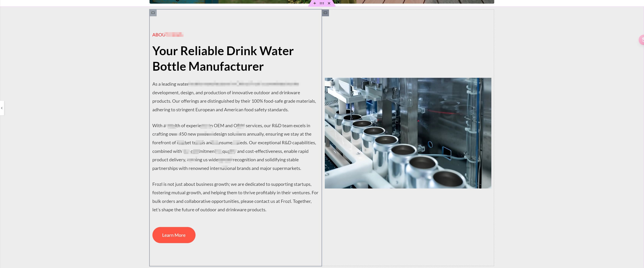Select the right column handle icon

[325, 13]
